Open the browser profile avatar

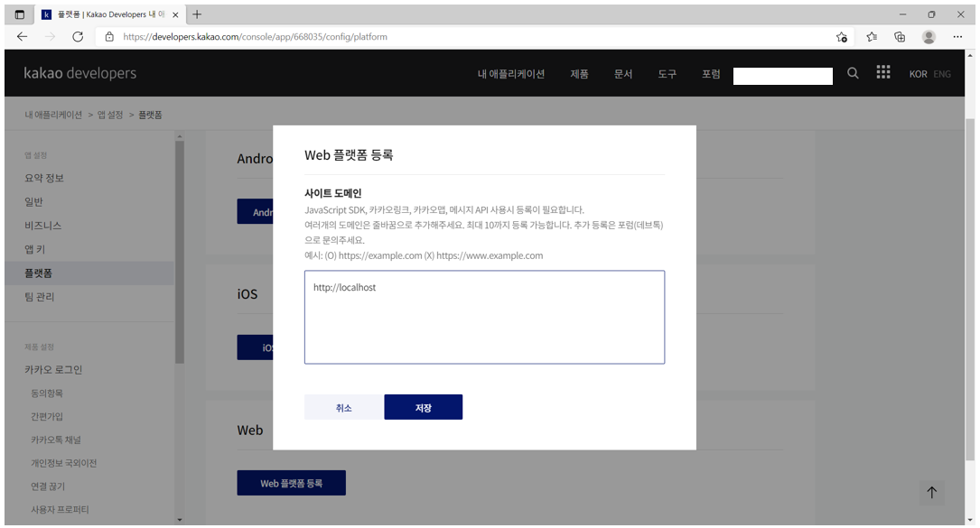[x=929, y=37]
